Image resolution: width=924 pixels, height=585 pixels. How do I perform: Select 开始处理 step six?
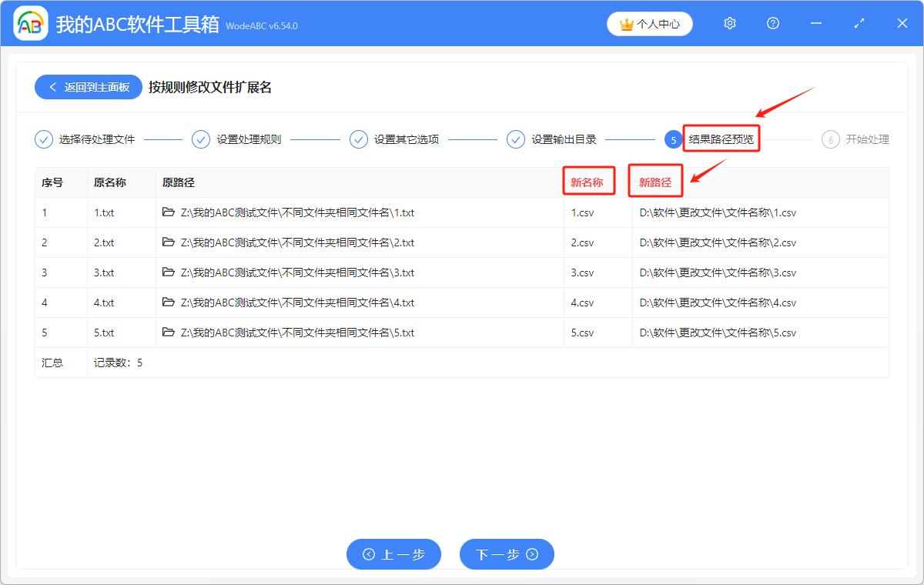pyautogui.click(x=856, y=140)
